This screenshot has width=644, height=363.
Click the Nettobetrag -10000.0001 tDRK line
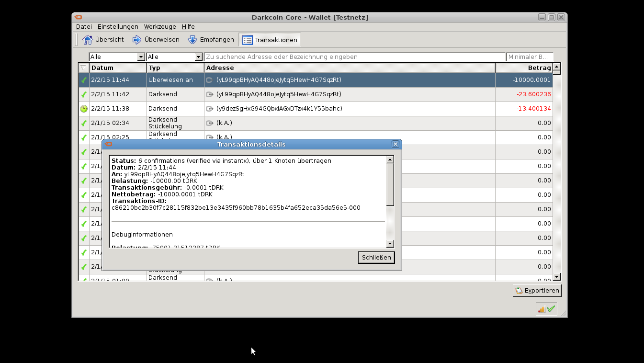[x=162, y=194]
